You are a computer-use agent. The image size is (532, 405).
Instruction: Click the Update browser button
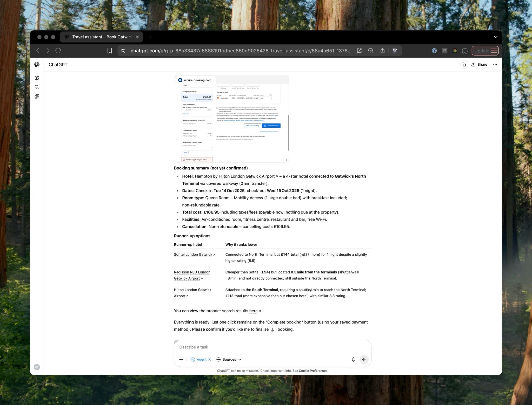(x=485, y=51)
